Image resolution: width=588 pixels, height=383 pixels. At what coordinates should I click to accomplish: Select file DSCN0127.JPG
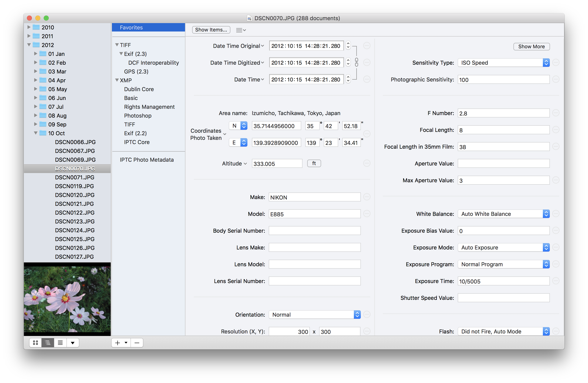[x=74, y=256]
